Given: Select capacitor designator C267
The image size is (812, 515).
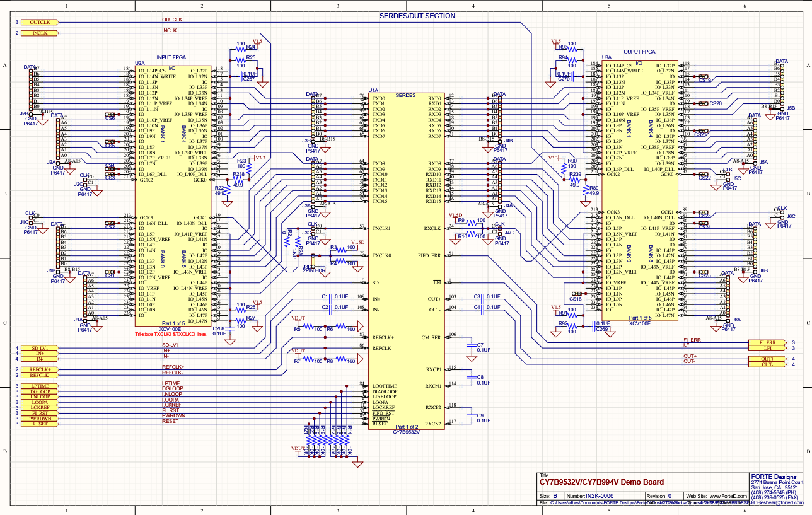Looking at the screenshot, I should click(x=249, y=79).
